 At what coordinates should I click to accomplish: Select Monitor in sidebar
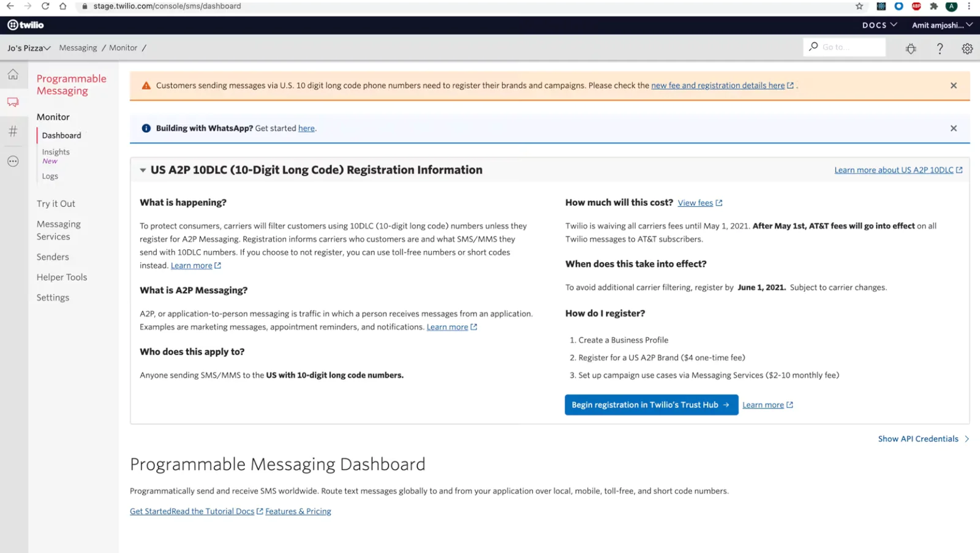(x=53, y=117)
